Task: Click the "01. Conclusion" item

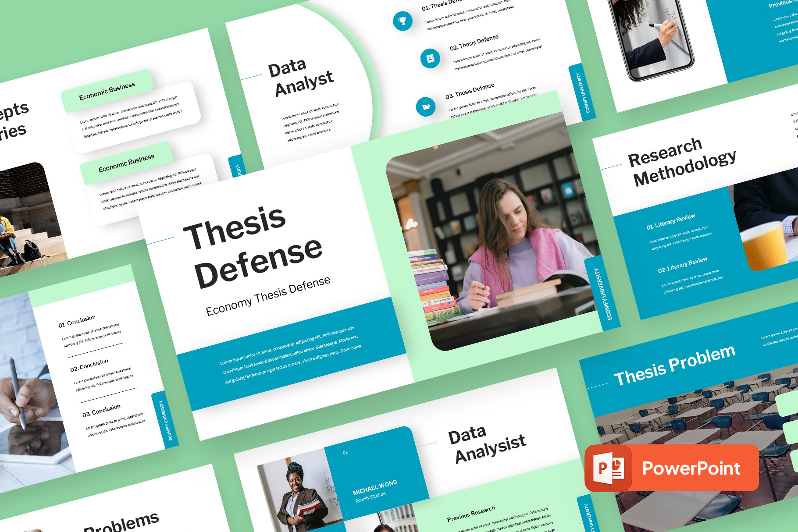Action: tap(77, 322)
